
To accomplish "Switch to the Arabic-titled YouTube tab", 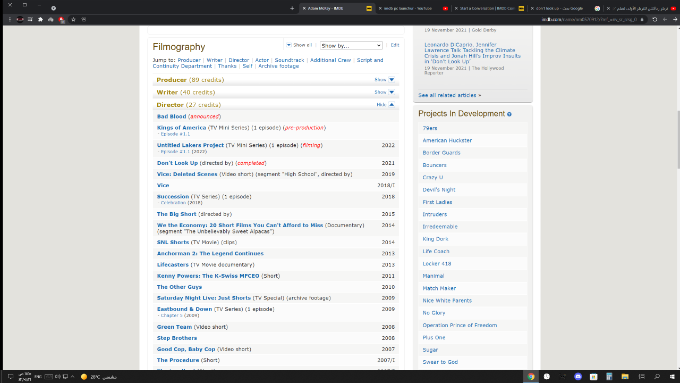I will (x=641, y=8).
